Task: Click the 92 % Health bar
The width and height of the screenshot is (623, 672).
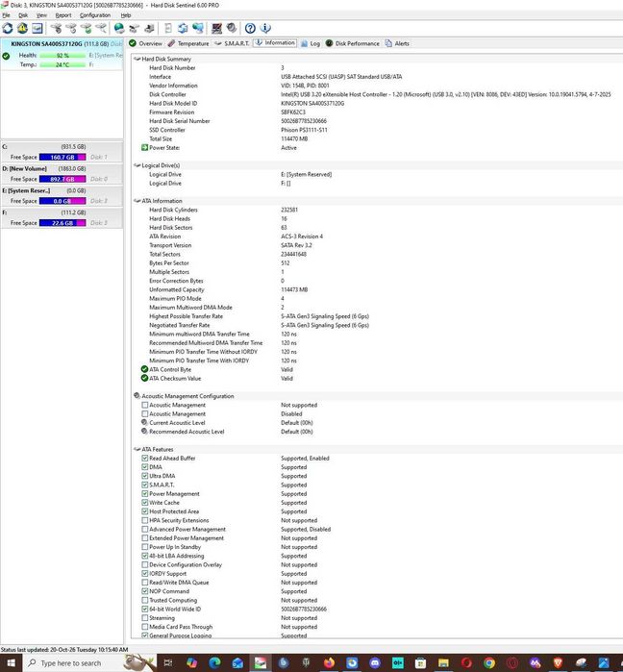Action: [x=62, y=56]
